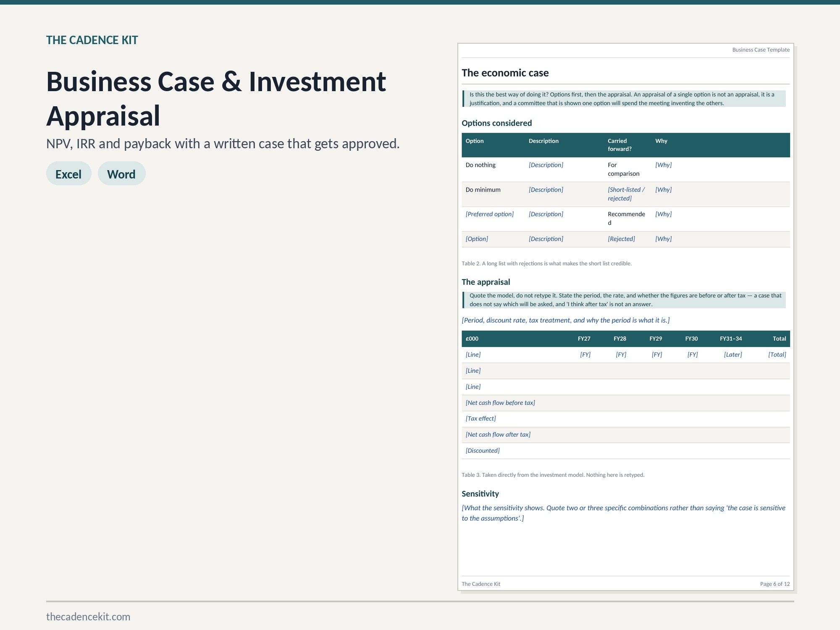This screenshot has width=840, height=630.
Task: Click the 'Carried forward?' column header
Action: (619, 145)
